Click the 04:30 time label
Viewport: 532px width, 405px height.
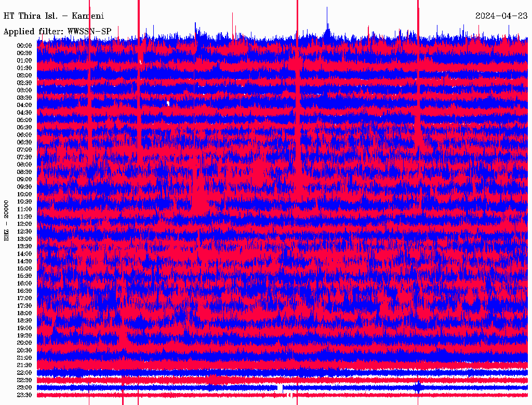(24, 113)
